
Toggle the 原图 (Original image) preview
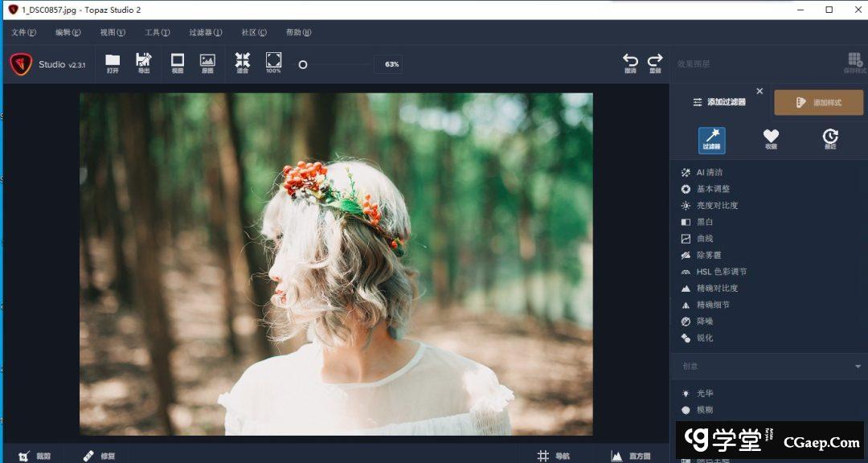pyautogui.click(x=207, y=61)
